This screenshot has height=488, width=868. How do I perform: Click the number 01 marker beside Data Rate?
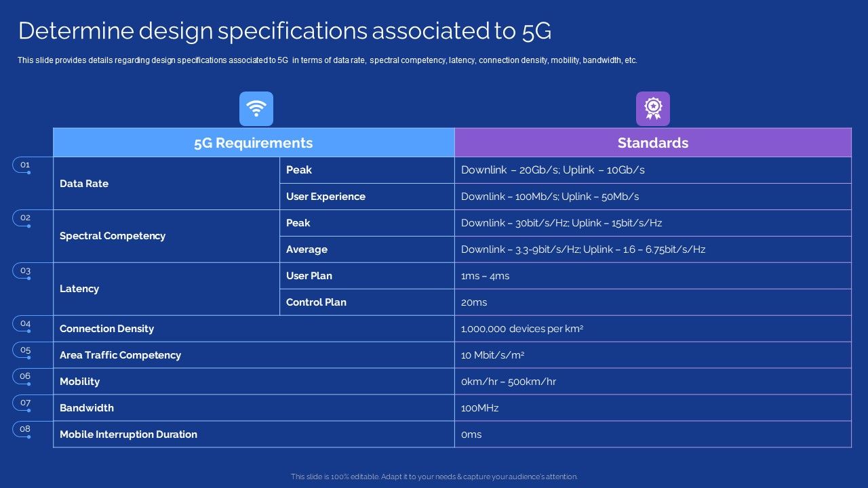(25, 165)
